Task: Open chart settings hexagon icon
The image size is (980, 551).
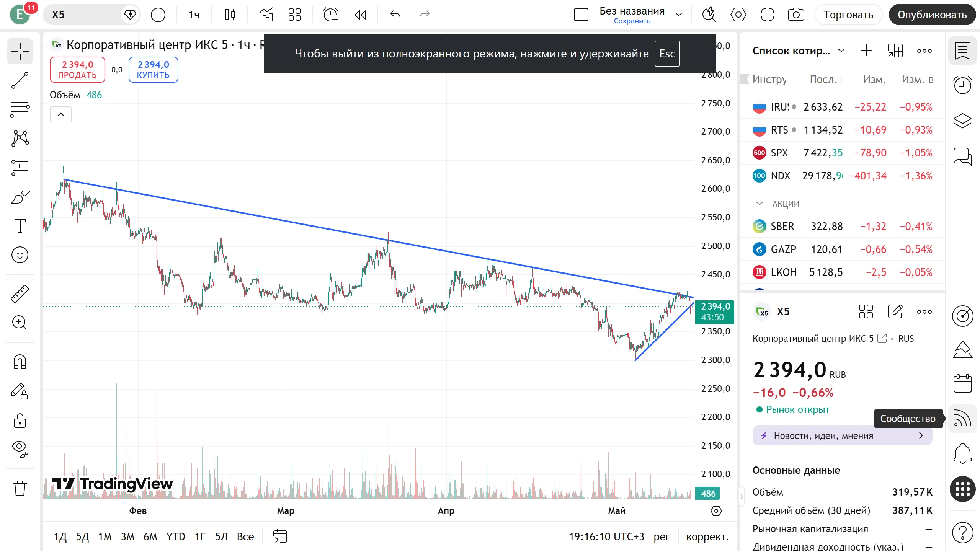Action: click(738, 15)
